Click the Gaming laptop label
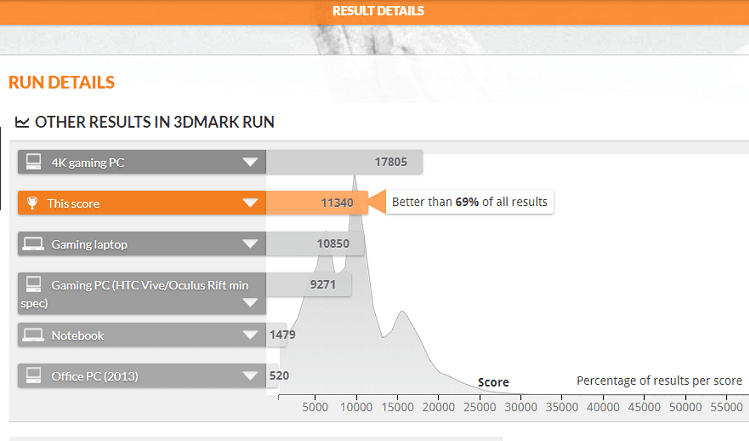The width and height of the screenshot is (749, 441). (x=89, y=245)
